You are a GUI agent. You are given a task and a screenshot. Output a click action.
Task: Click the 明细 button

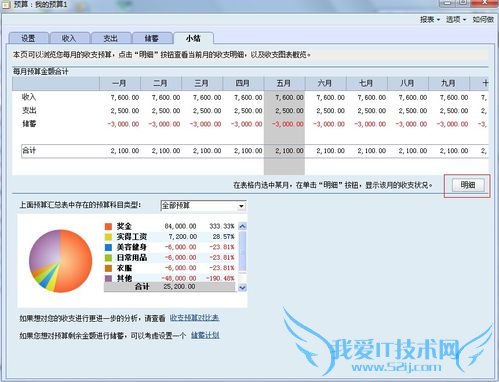[x=468, y=185]
